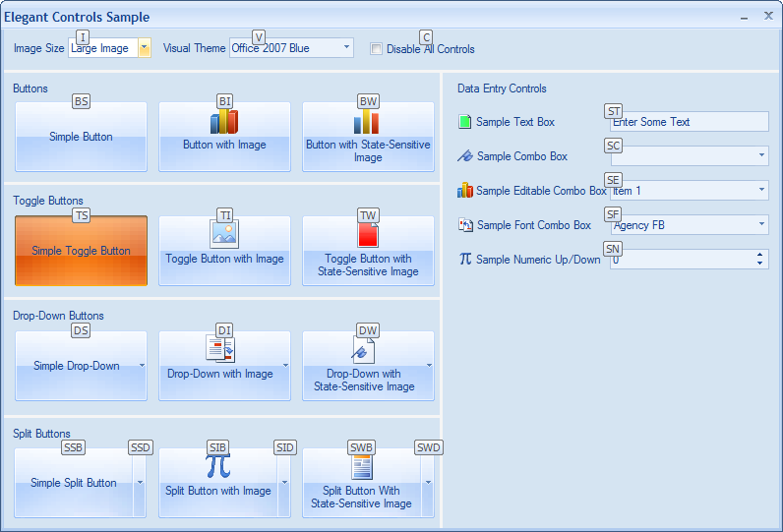This screenshot has height=532, width=783.
Task: Click the pi icon beside Sample Numeric Up/Down
Action: 465,259
